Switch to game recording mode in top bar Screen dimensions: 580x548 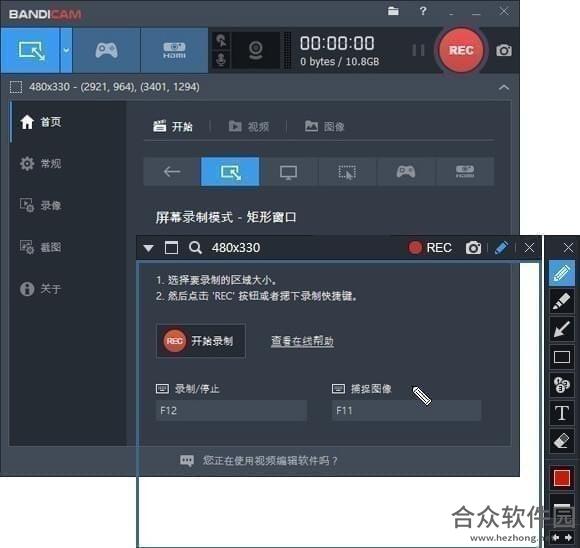pos(107,50)
